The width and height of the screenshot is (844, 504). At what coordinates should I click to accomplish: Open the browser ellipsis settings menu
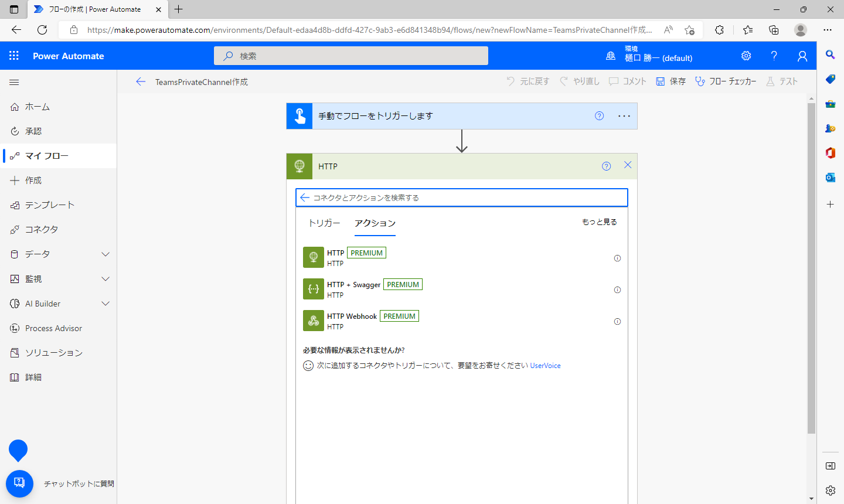(x=828, y=30)
